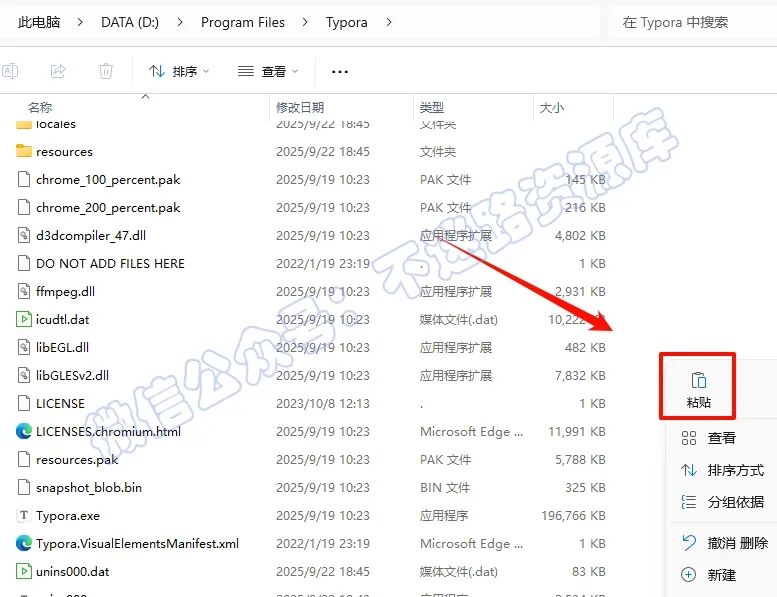
Task: Click Typora breadcrumb segment
Action: tap(346, 22)
